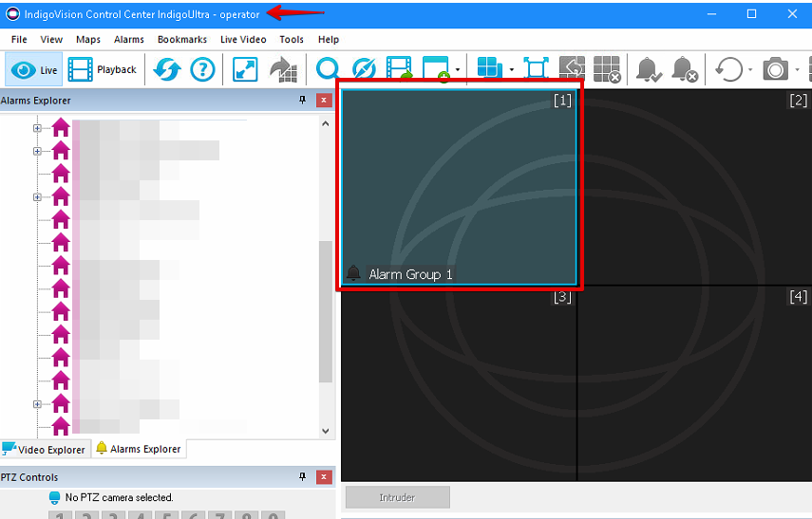
Task: Click the film strip with green arrow icon
Action: [399, 69]
